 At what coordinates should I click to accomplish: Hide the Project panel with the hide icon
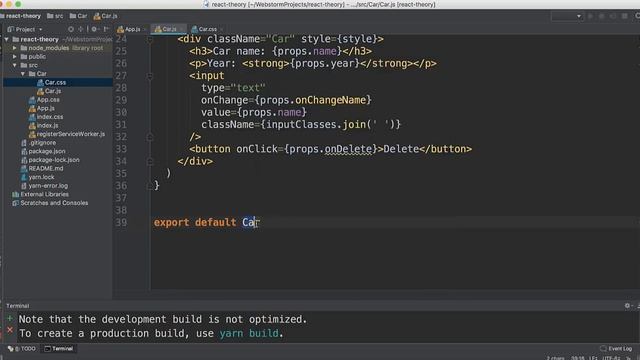click(x=106, y=29)
